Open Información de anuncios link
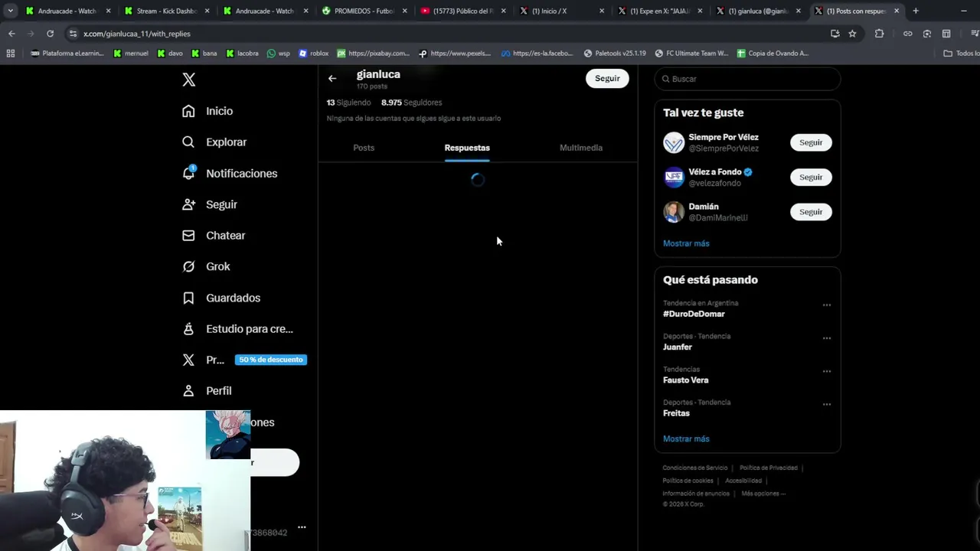980x551 pixels. 696,494
